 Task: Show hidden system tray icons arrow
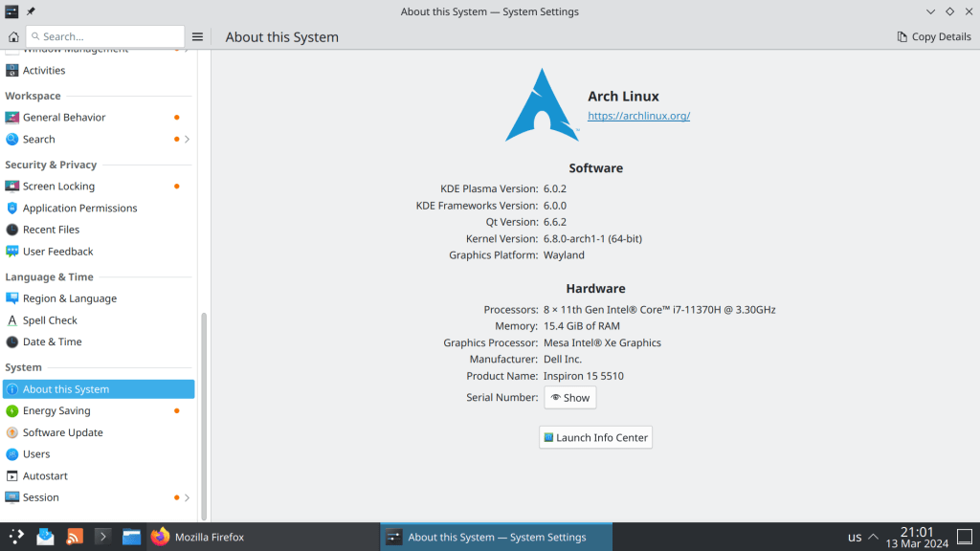[873, 537]
